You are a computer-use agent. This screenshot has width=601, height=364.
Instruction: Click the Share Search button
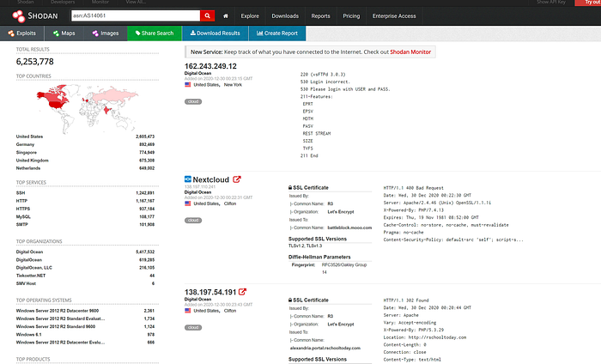(x=155, y=33)
